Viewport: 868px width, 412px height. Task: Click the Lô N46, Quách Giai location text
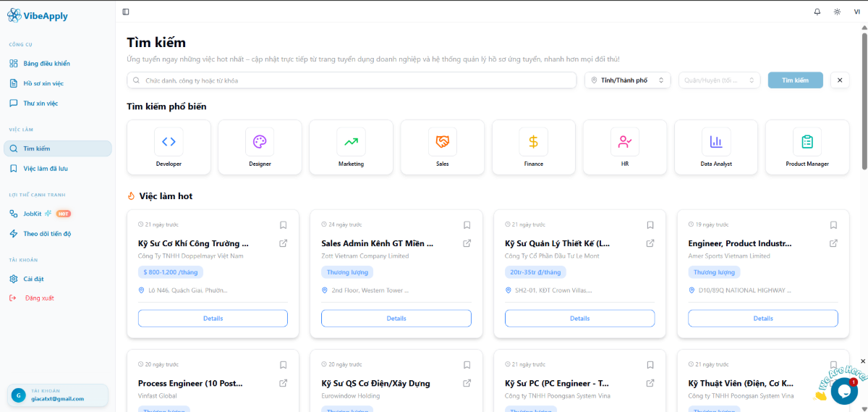(187, 290)
